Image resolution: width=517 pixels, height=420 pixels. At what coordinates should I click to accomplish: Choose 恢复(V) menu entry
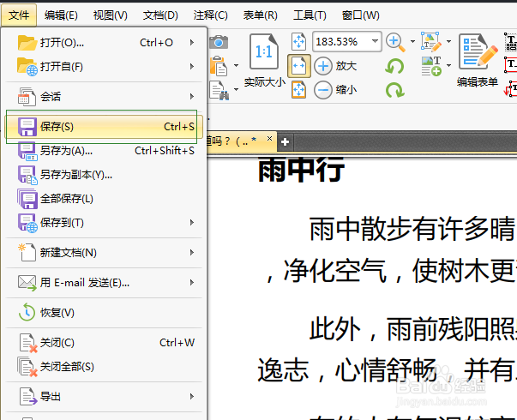[104, 313]
